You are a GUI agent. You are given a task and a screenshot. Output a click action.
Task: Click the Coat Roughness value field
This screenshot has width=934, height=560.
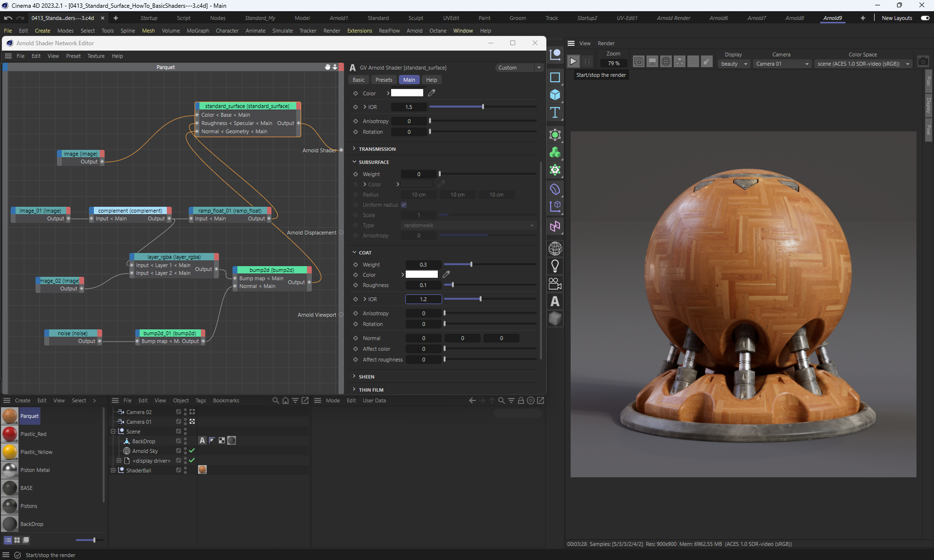coord(423,285)
